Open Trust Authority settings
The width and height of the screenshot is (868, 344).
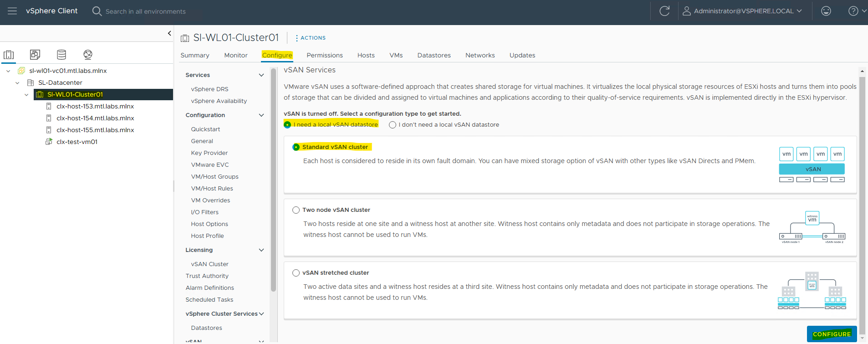pyautogui.click(x=207, y=276)
